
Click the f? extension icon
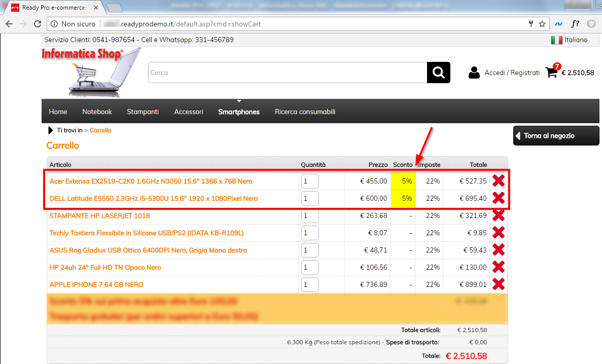point(575,24)
